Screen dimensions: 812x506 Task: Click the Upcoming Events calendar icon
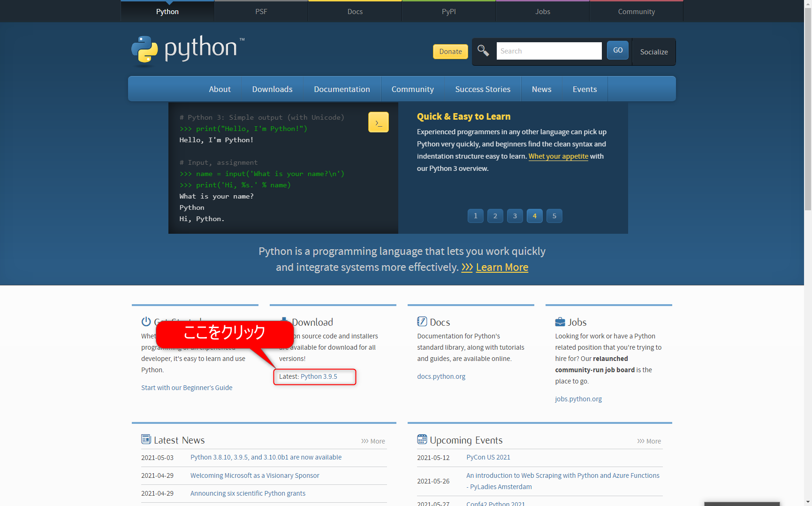pyautogui.click(x=422, y=439)
